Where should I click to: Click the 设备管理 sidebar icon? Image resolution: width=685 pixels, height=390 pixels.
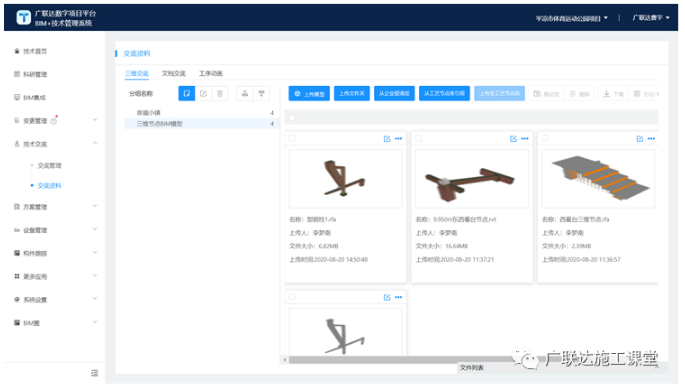(17, 230)
